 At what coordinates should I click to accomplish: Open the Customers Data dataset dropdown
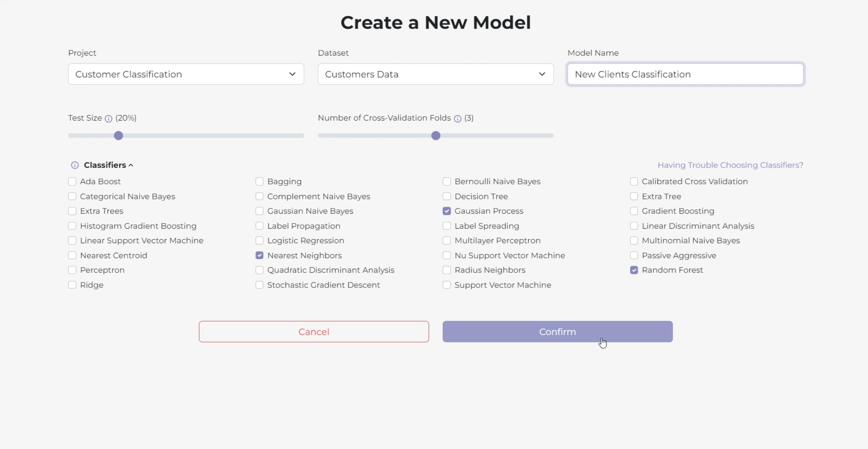click(436, 74)
